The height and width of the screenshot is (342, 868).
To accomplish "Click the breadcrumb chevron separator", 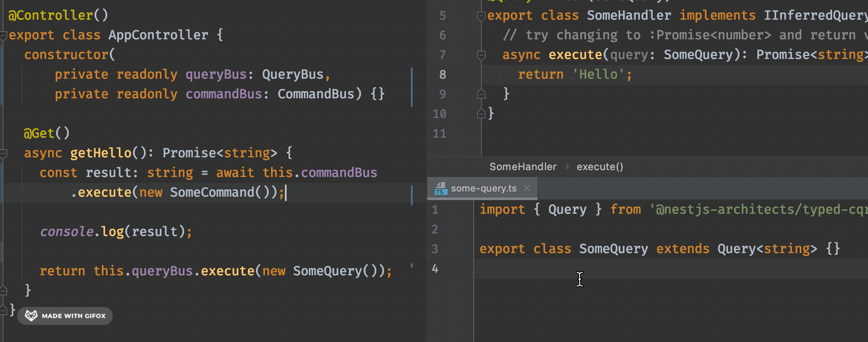I will (x=567, y=167).
